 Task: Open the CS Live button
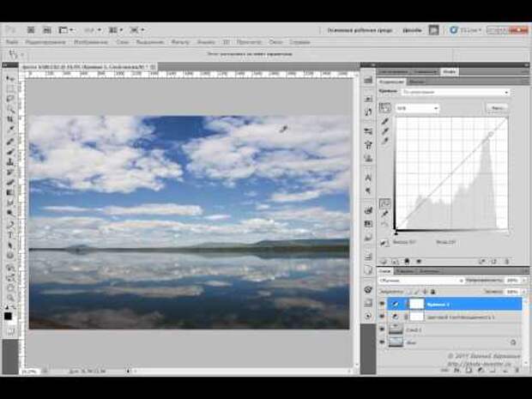click(x=466, y=30)
